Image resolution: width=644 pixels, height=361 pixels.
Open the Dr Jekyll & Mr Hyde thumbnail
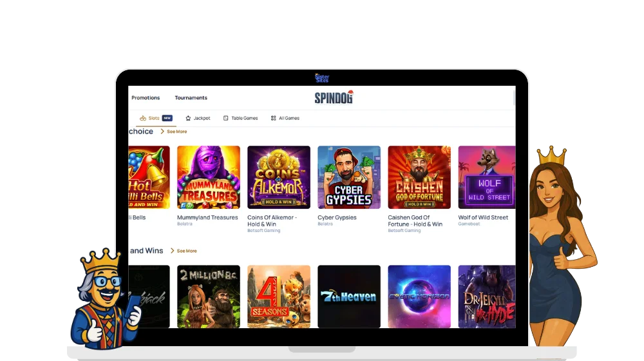(x=487, y=297)
